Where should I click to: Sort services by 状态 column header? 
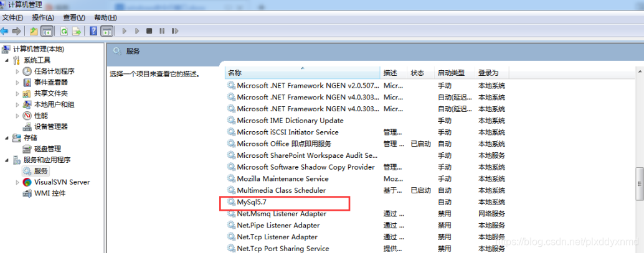point(420,73)
